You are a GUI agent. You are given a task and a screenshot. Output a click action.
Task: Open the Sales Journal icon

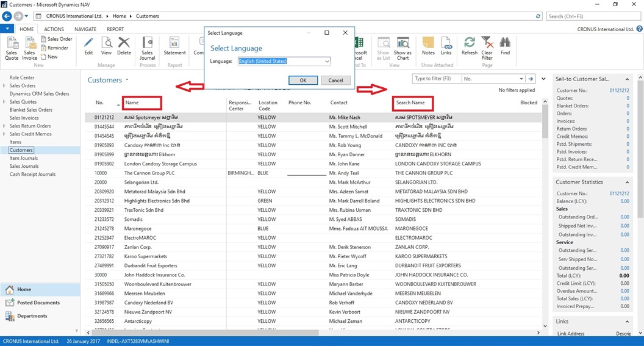tap(148, 47)
